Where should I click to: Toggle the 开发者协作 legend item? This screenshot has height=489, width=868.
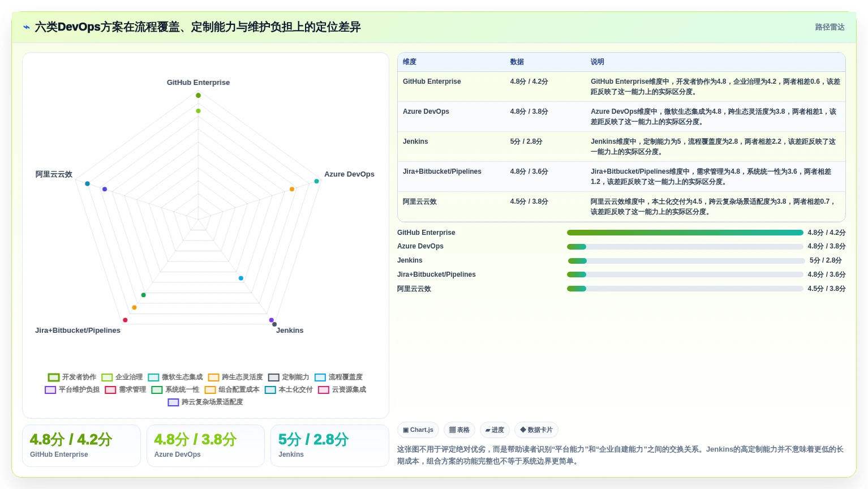pos(72,377)
